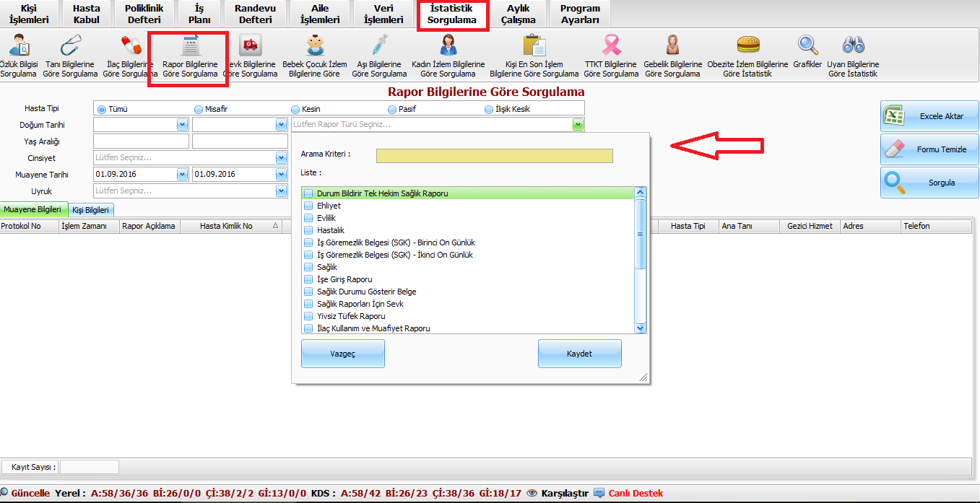Open Kadın İzlem Bilgilerine Göre Sorgulama

448,45
